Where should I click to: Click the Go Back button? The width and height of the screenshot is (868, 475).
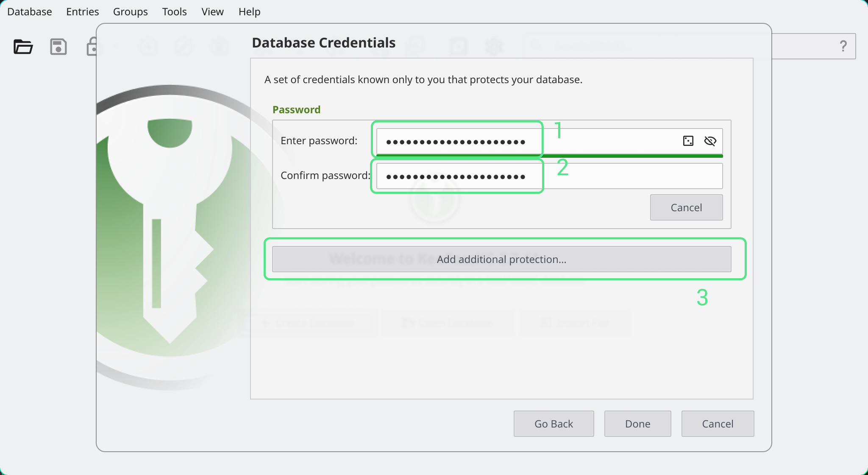[x=554, y=424]
